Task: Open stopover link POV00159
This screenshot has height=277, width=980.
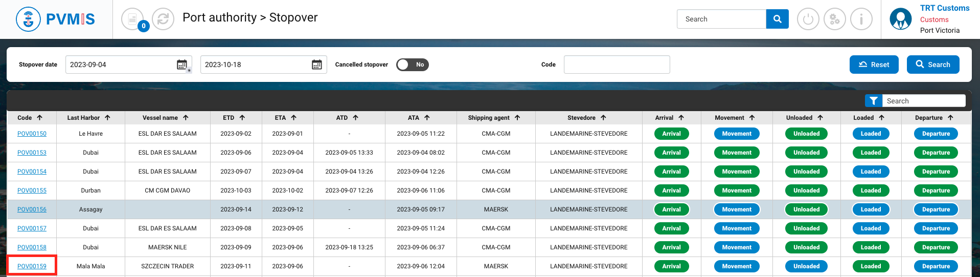Action: coord(32,266)
